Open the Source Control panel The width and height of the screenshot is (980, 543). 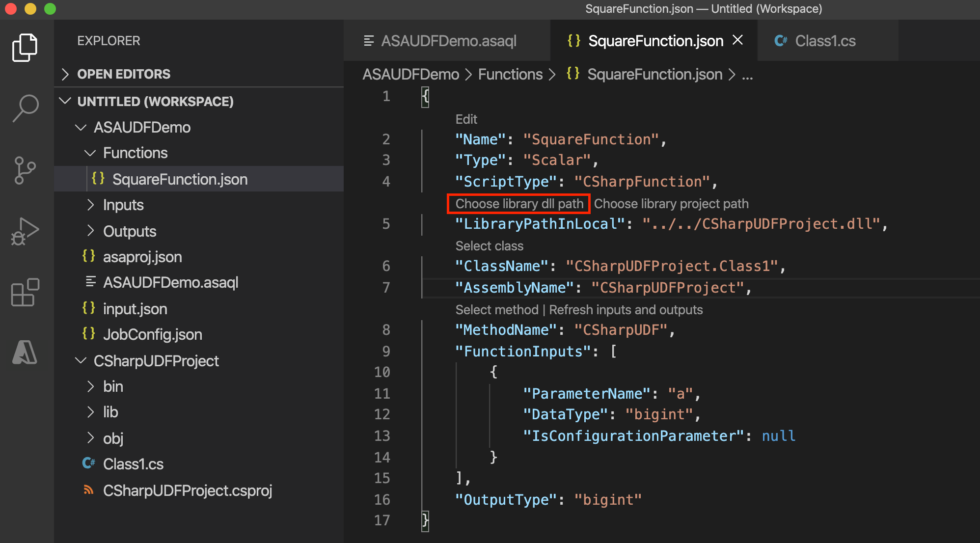pyautogui.click(x=25, y=169)
